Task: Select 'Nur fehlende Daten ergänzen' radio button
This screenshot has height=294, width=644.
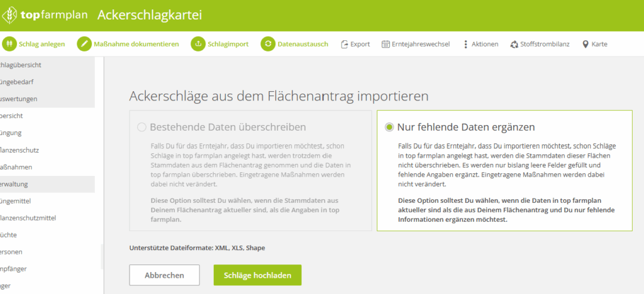Action: 389,127
